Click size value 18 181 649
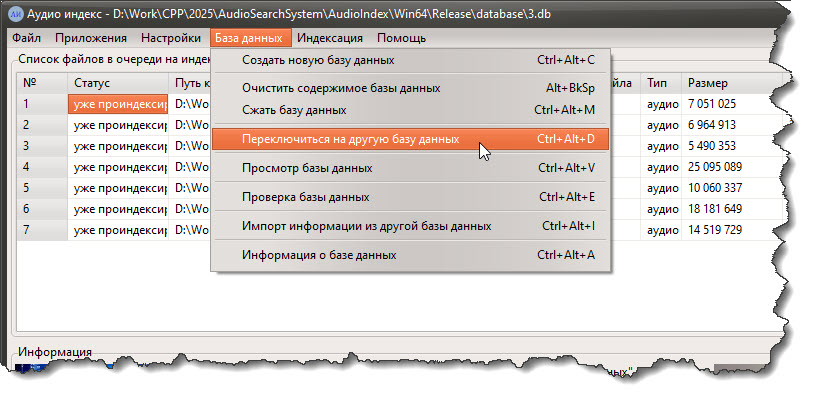 coord(715,209)
